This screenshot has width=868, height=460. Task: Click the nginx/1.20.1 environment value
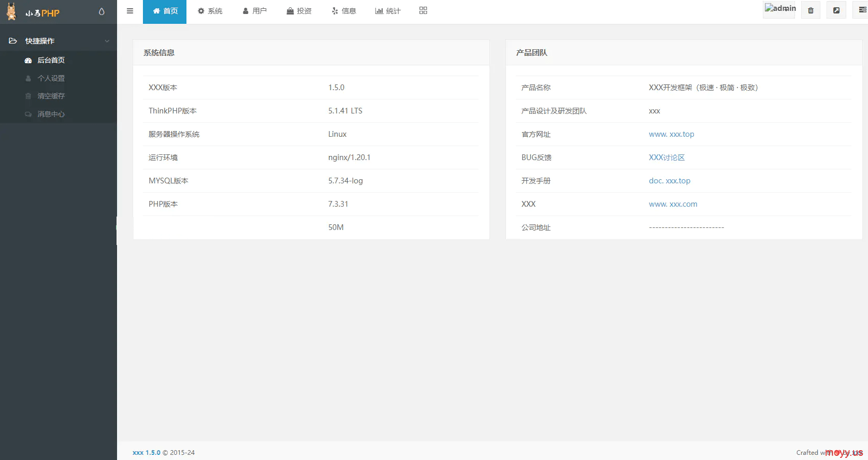[x=349, y=157]
